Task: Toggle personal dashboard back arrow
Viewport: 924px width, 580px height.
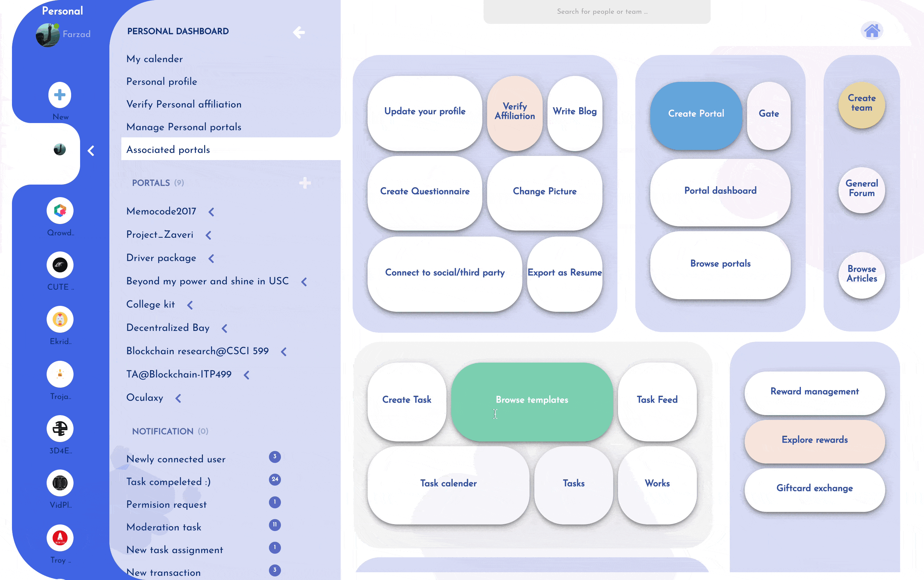Action: (299, 31)
